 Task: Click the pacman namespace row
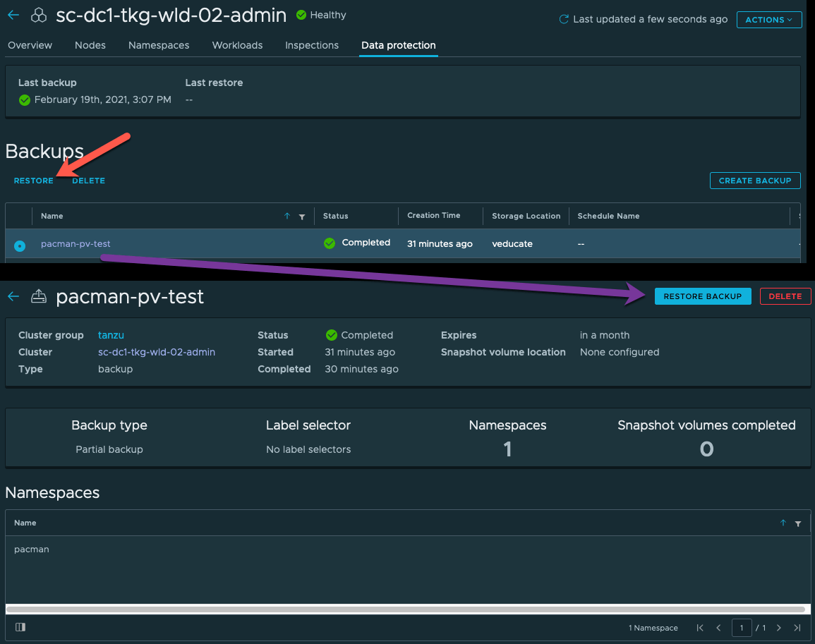pos(408,549)
